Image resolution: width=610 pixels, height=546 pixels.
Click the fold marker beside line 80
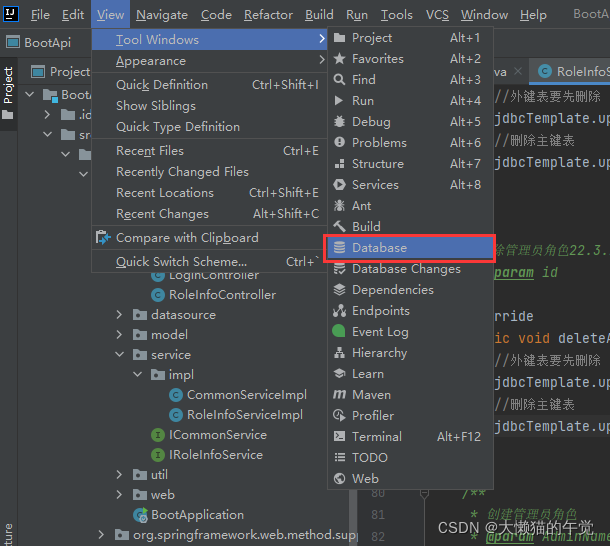(x=424, y=494)
